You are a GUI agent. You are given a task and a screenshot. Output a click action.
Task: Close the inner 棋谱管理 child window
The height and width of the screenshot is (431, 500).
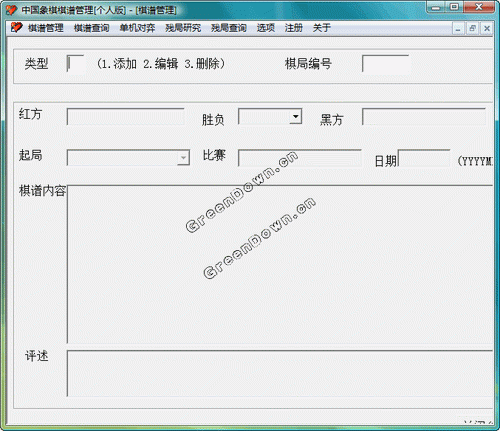pyautogui.click(x=487, y=29)
